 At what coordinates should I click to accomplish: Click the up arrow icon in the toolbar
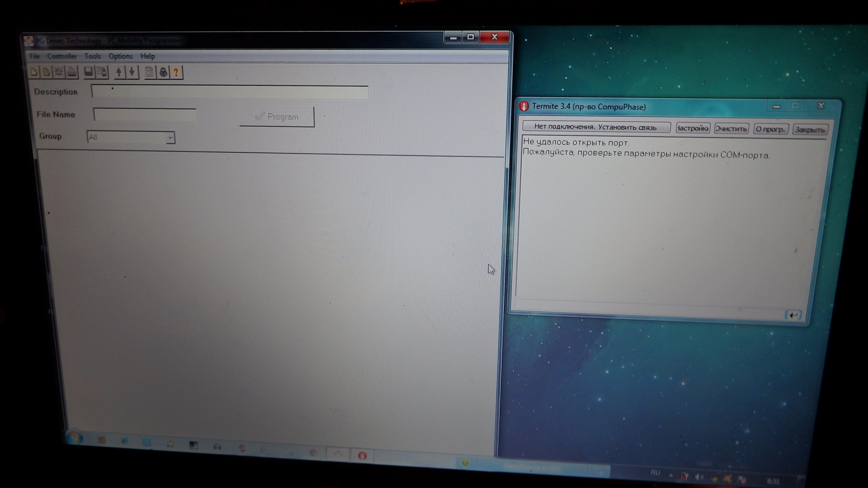click(119, 72)
